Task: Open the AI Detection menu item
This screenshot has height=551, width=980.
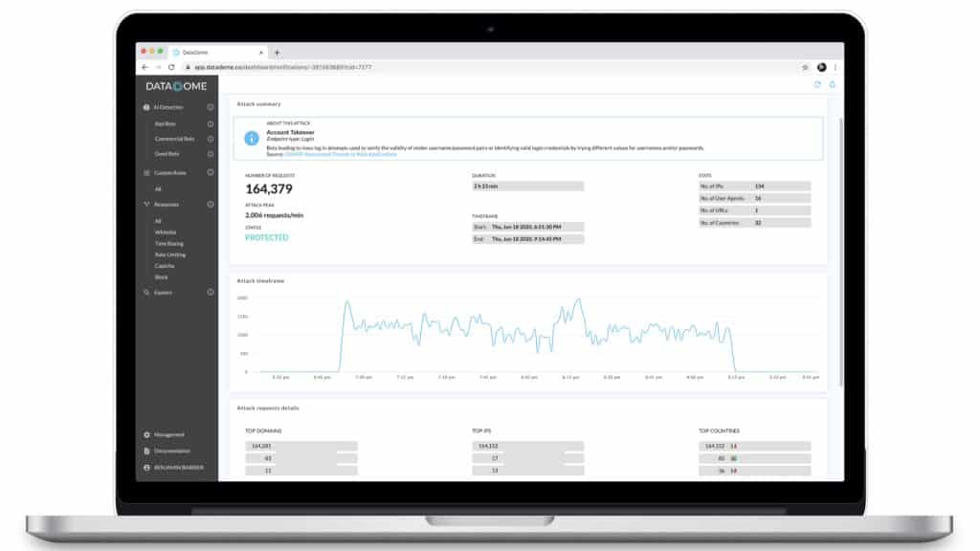Action: point(168,107)
